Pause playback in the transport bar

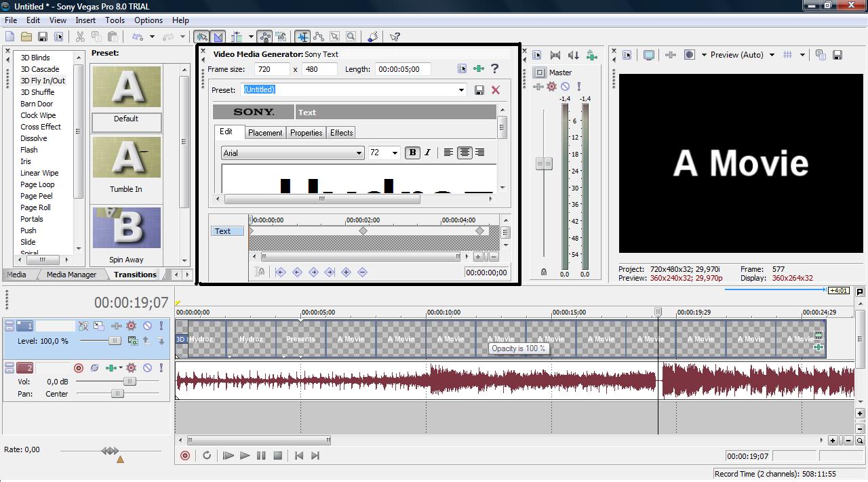click(x=261, y=456)
